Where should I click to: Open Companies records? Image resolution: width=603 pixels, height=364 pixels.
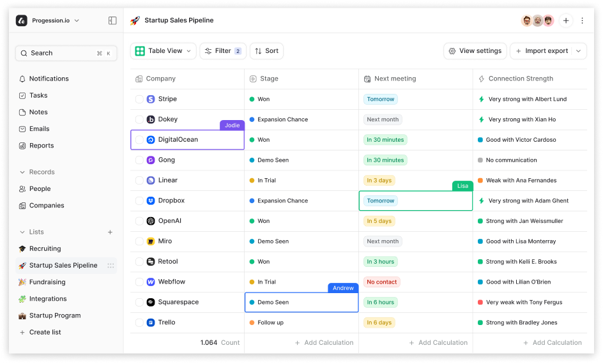pyautogui.click(x=42, y=205)
